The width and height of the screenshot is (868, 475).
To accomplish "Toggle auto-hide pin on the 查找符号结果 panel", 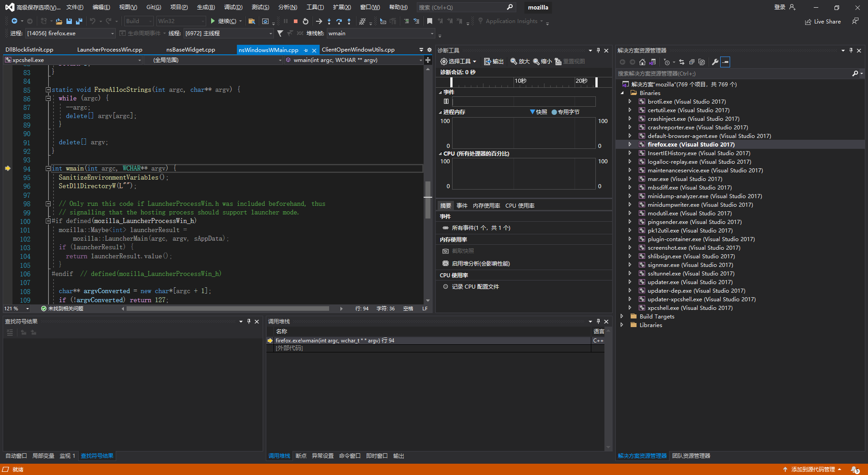I will (x=249, y=321).
